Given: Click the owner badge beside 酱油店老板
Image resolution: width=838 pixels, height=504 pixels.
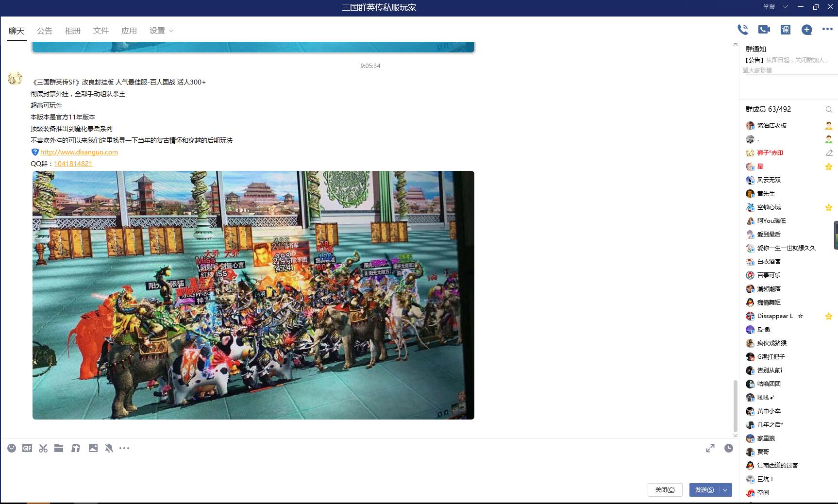Looking at the screenshot, I should 829,126.
